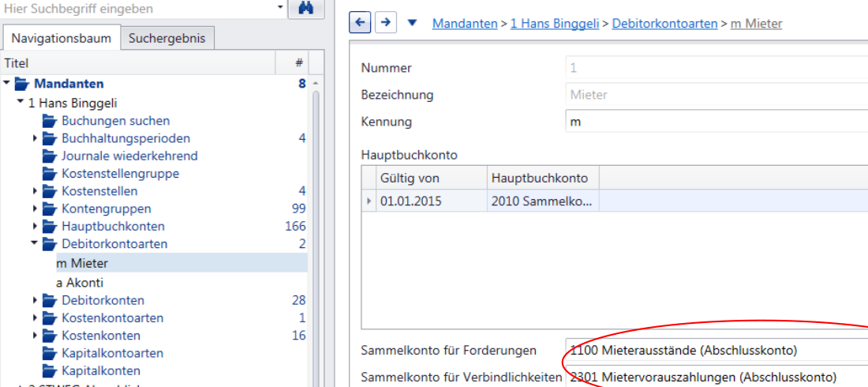Click the Debitorkonten folder icon
This screenshot has height=387, width=868.
coord(50,300)
